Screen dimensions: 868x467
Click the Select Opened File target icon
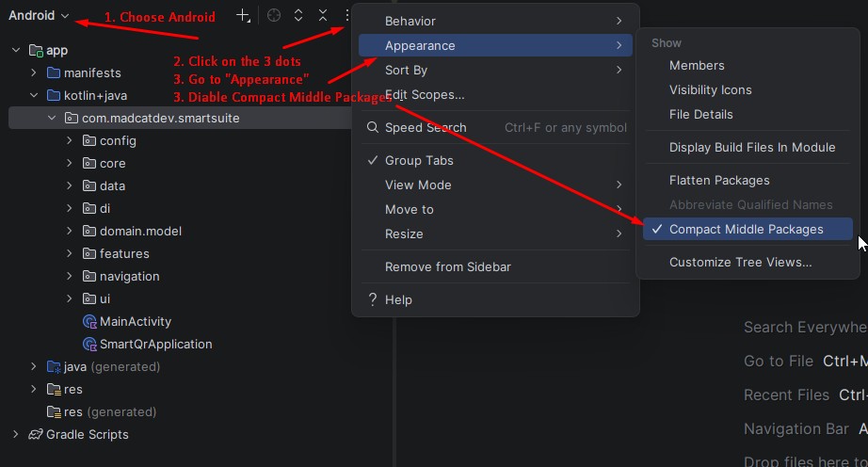pos(274,15)
